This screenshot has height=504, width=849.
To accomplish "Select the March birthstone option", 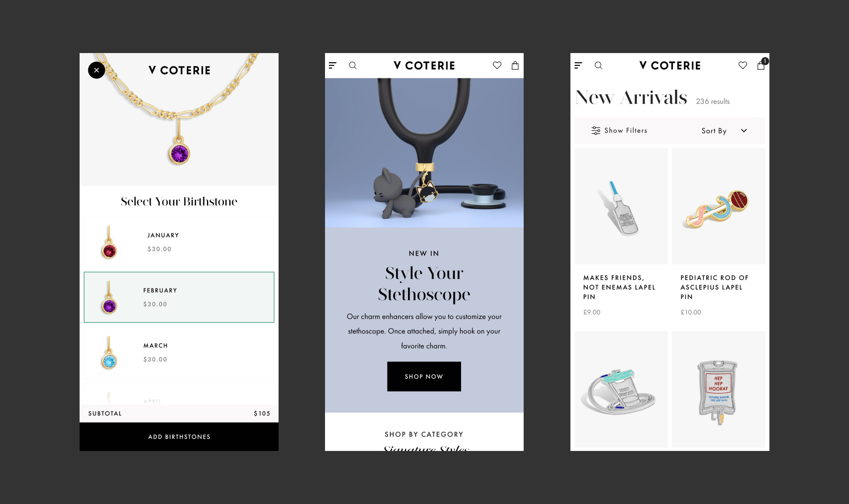I will click(179, 353).
